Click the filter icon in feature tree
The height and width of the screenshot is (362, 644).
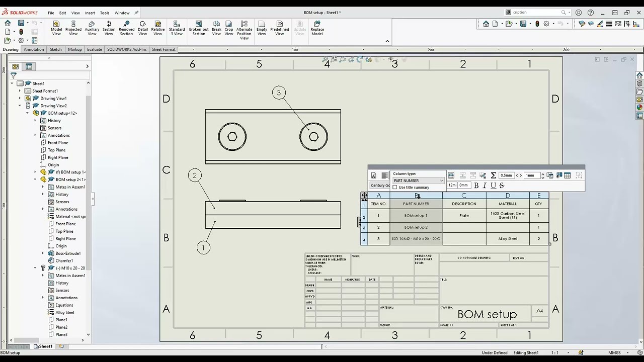(14, 75)
